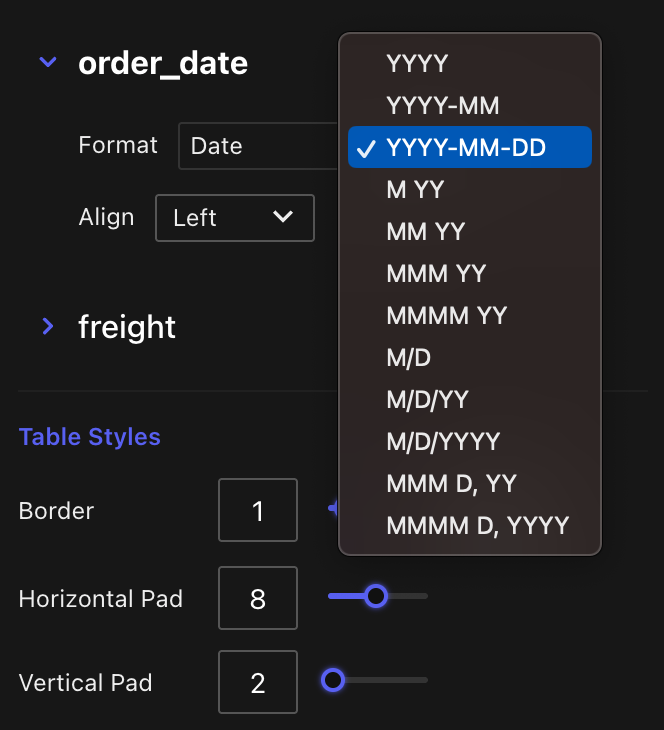Open the Format dropdown showing Date
Viewport: 664px width, 730px height.
(x=258, y=146)
